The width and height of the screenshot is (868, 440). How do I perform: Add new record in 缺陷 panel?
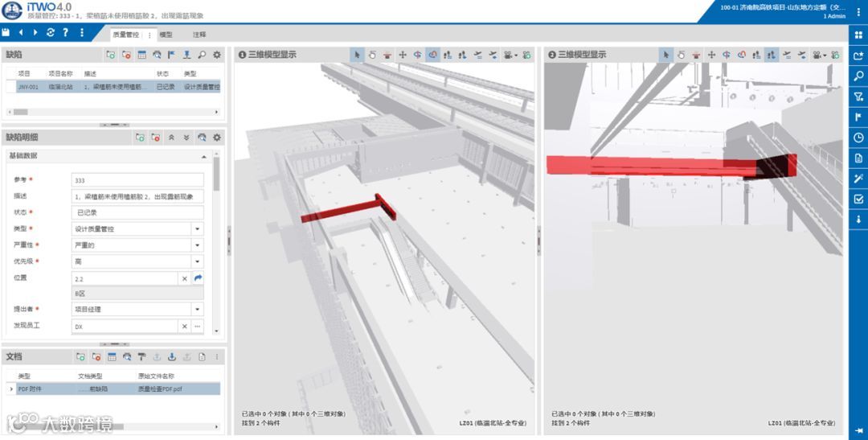(111, 55)
